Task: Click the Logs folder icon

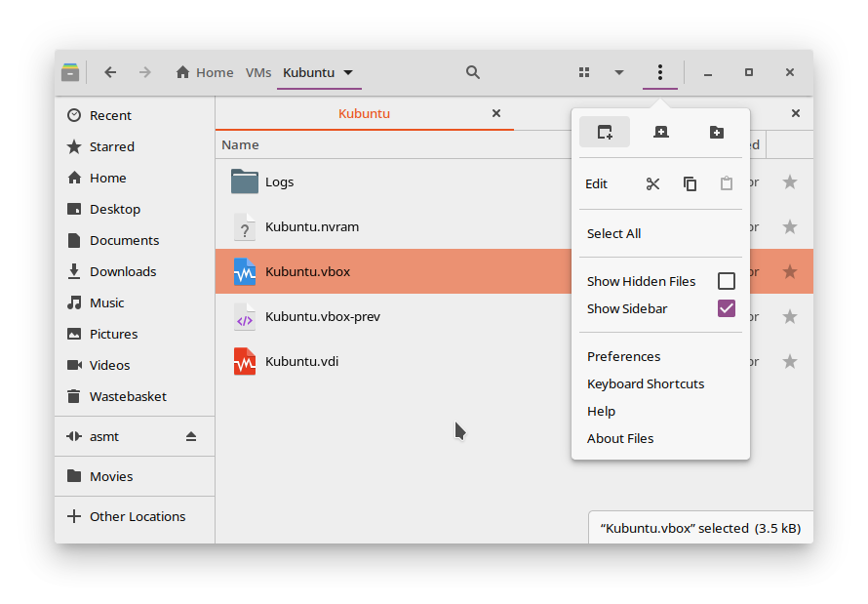Action: pos(245,181)
